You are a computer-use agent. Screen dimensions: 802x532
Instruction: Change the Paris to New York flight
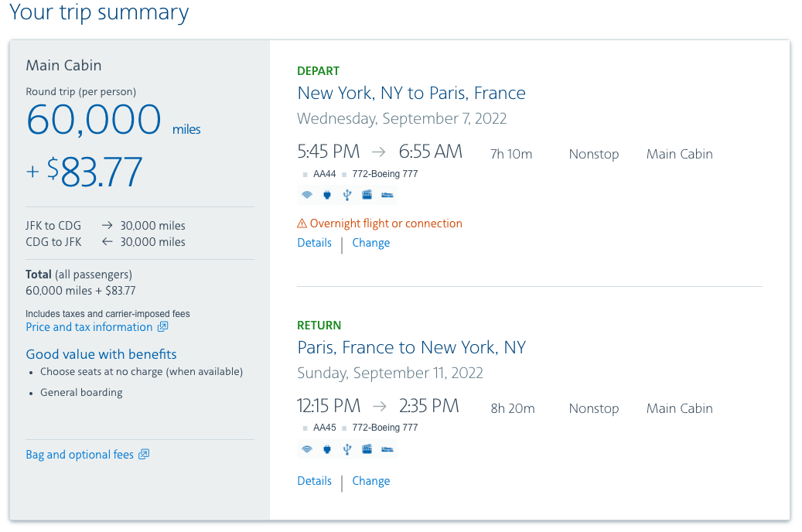tap(371, 481)
